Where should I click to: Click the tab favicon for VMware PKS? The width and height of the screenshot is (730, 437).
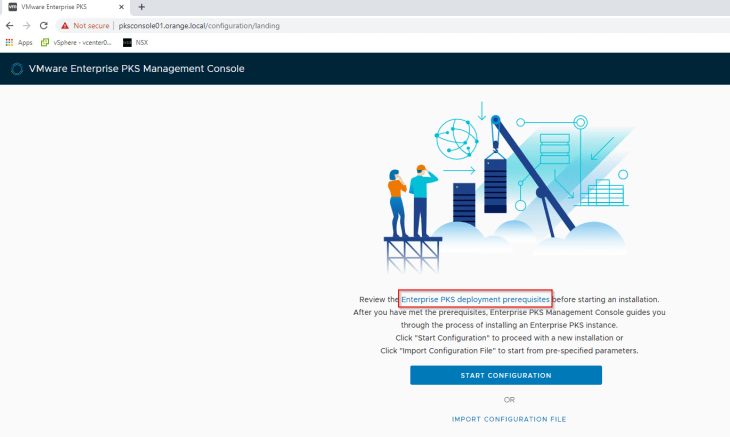click(x=11, y=7)
